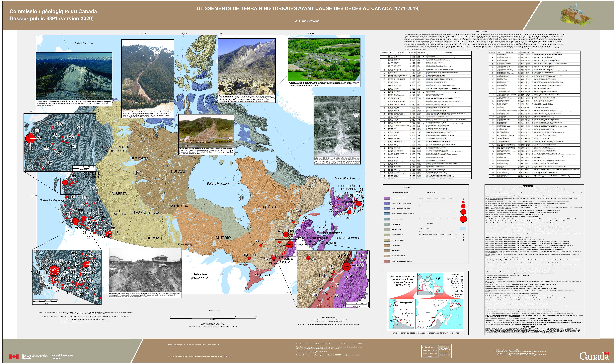The width and height of the screenshot is (616, 364).
Task: Click the poster title Glissements de terrain historiques
Action: point(308,9)
